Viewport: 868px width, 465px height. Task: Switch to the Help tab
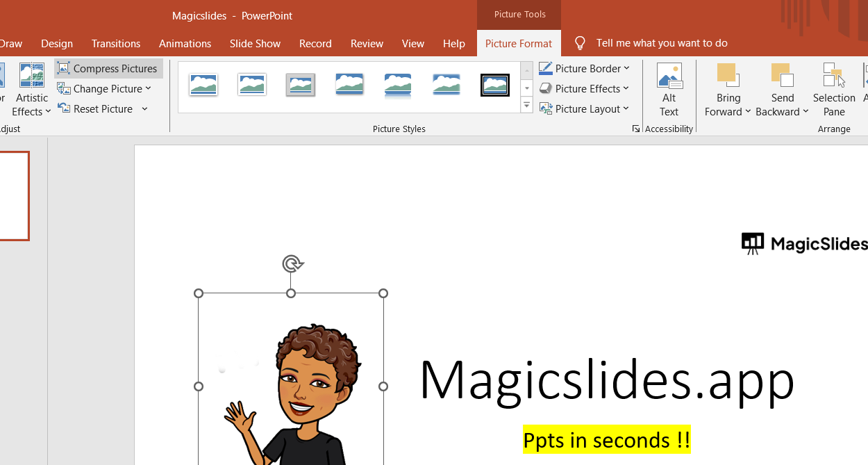[x=454, y=43]
